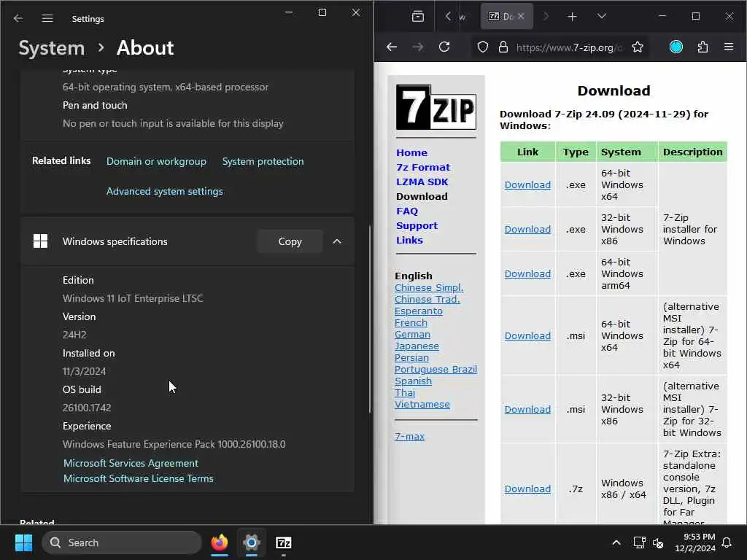The height and width of the screenshot is (560, 747).
Task: Open System protection link
Action: click(263, 161)
